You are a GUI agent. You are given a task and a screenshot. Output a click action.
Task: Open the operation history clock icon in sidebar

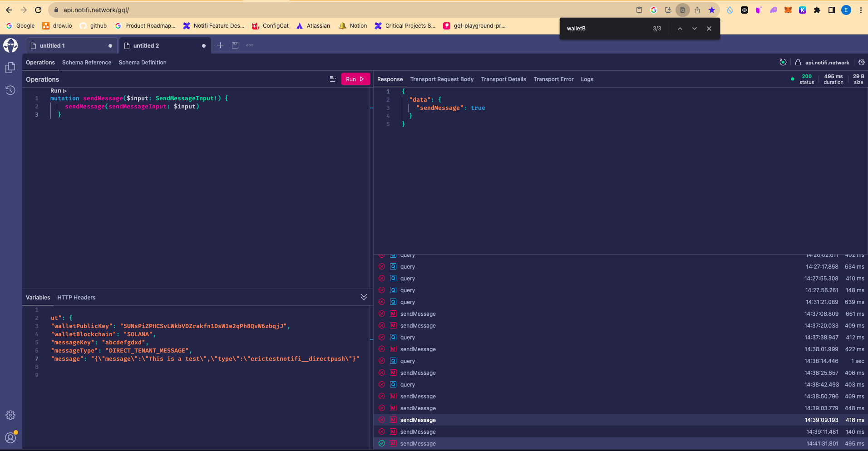point(10,90)
